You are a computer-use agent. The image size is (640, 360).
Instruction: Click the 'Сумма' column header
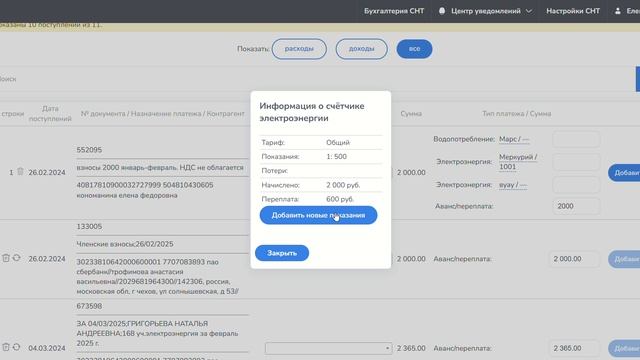(x=411, y=113)
